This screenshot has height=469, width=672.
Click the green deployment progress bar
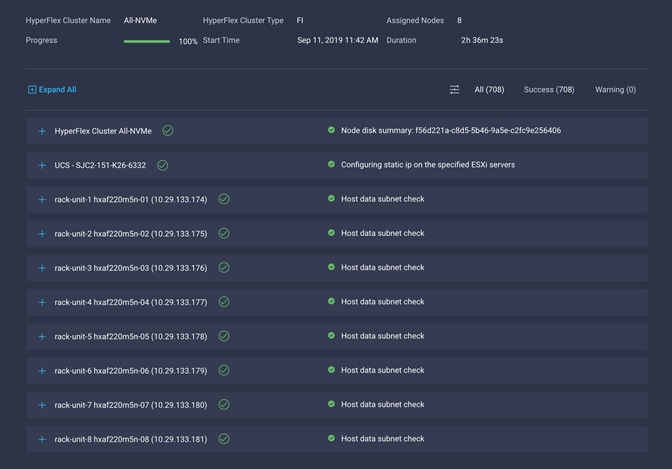[x=147, y=42]
